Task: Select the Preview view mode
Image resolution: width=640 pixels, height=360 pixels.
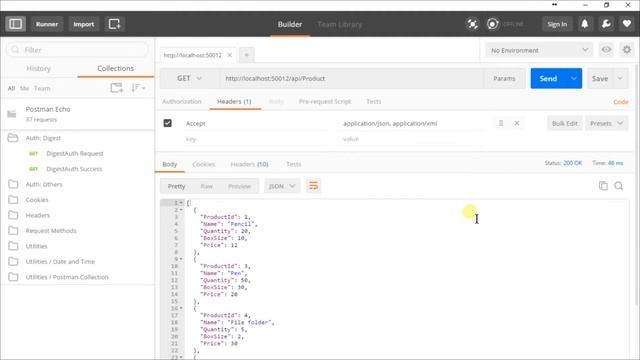Action: click(x=239, y=186)
